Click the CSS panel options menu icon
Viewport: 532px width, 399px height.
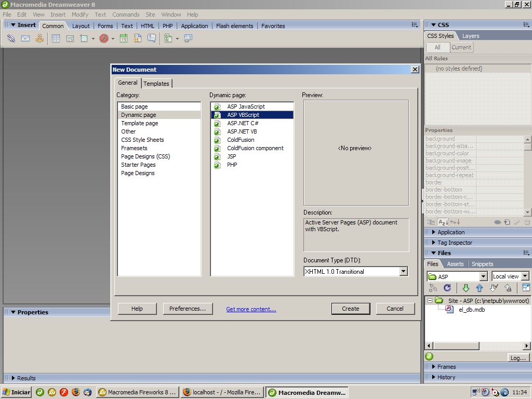pos(526,25)
